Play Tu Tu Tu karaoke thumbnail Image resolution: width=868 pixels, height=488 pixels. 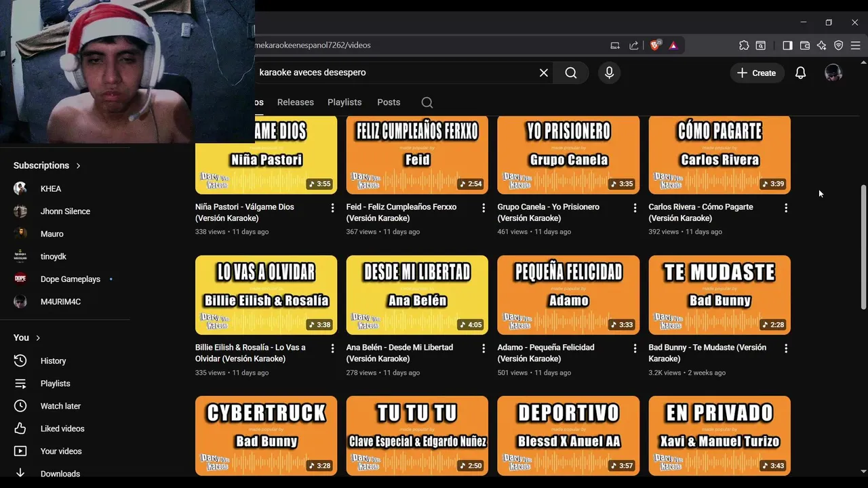(417, 436)
